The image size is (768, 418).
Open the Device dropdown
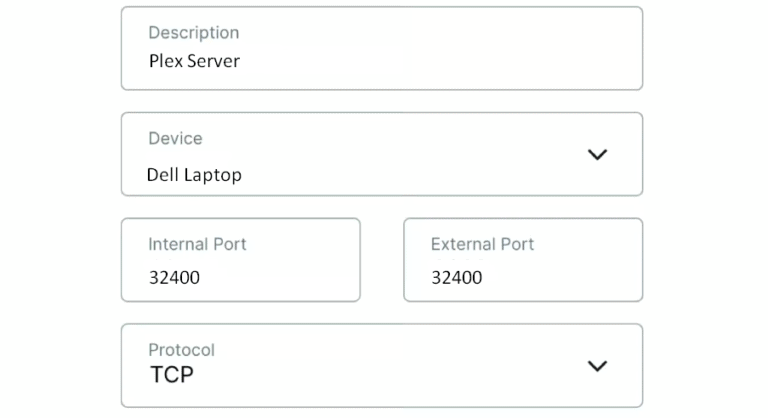tap(381, 154)
